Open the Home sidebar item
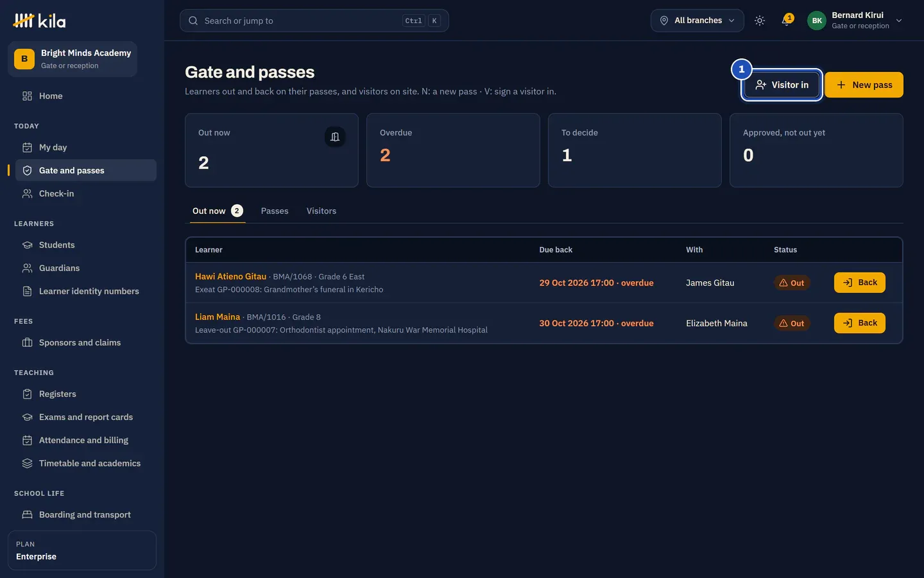 pyautogui.click(x=86, y=96)
